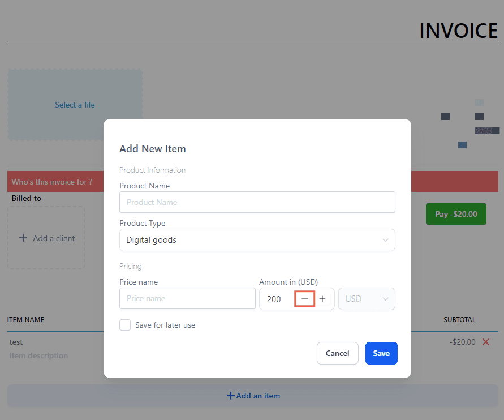Click the plus stepper to increase amount

(322, 299)
